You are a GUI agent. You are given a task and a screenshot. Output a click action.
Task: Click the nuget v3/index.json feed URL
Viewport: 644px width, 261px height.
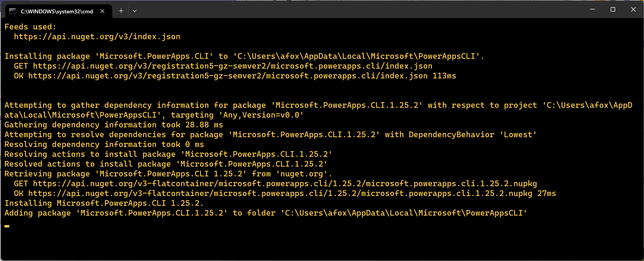pos(97,37)
